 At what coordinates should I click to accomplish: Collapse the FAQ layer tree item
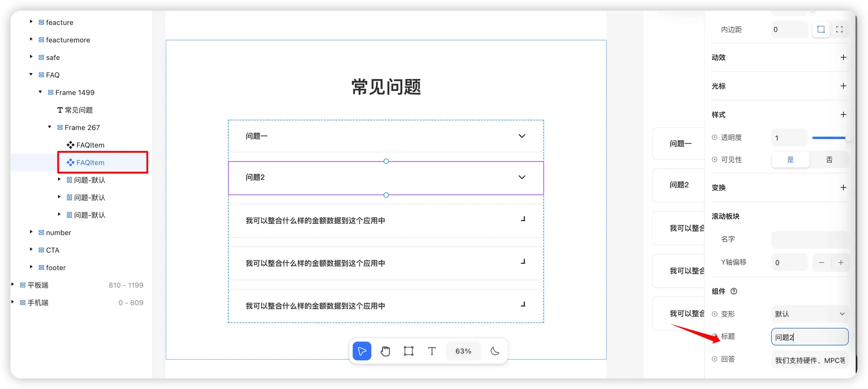tap(31, 75)
